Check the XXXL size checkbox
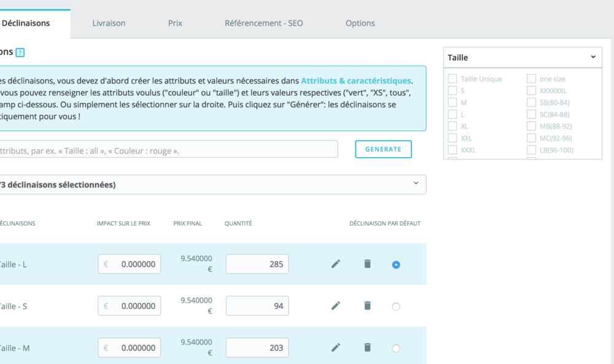The image size is (614, 364). coord(453,150)
